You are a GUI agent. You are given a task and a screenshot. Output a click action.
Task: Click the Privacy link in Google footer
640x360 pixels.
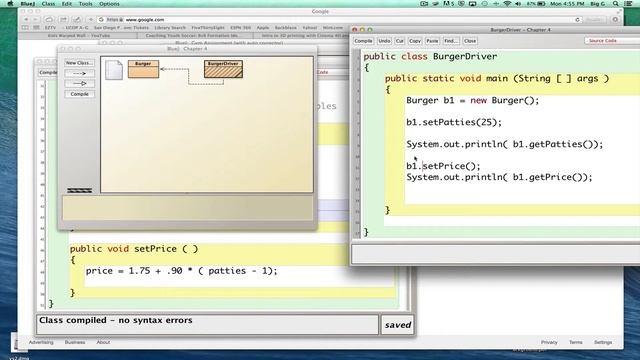point(549,342)
